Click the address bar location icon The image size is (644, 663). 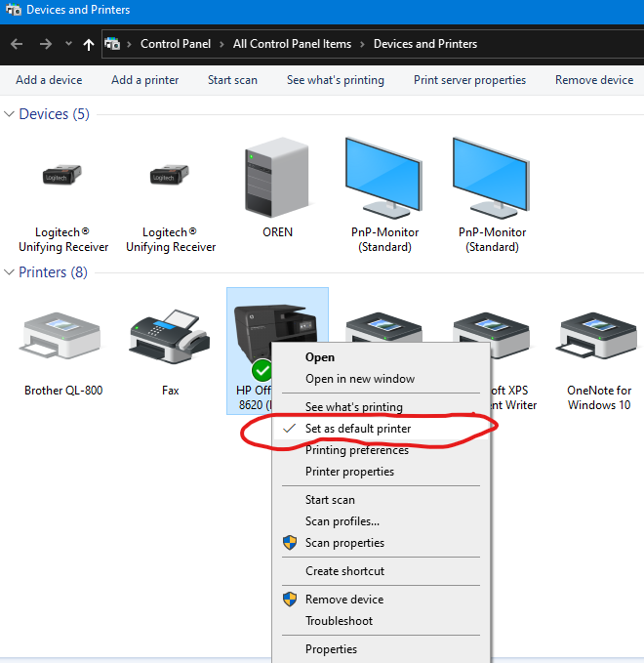(112, 44)
